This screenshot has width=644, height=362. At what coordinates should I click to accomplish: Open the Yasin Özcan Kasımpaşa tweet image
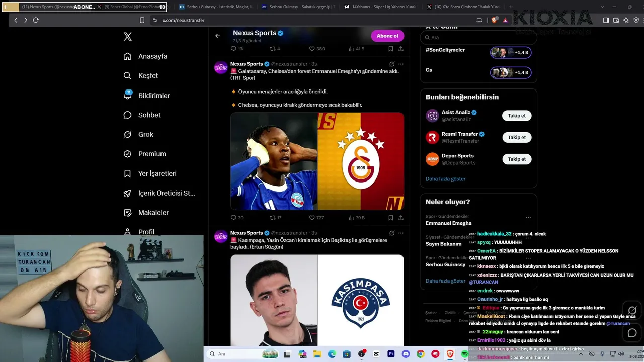[317, 300]
